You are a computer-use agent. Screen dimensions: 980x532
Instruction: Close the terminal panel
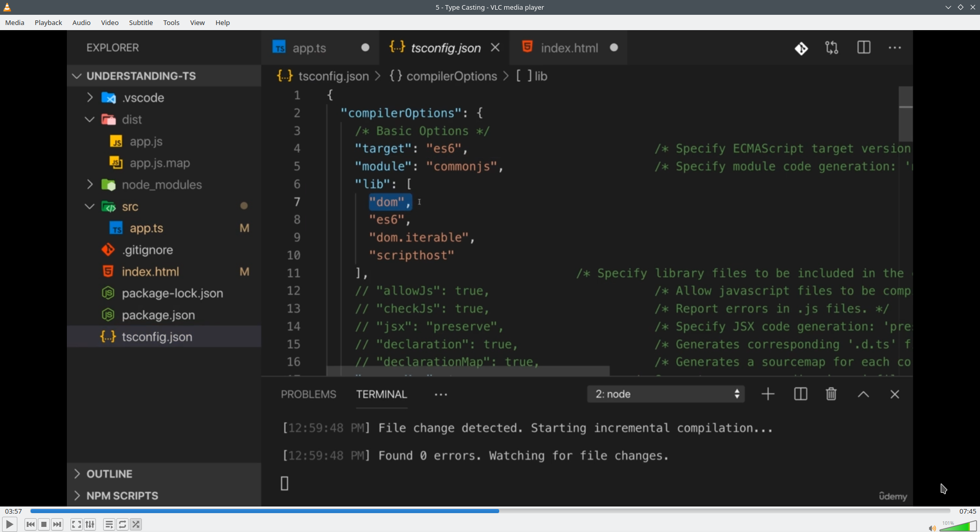tap(895, 394)
